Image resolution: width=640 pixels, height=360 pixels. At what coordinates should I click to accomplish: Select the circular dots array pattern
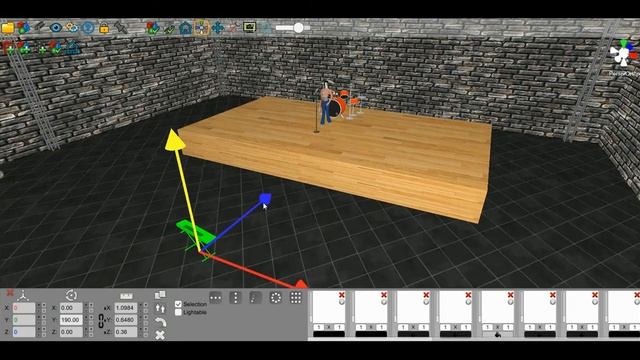(x=276, y=298)
